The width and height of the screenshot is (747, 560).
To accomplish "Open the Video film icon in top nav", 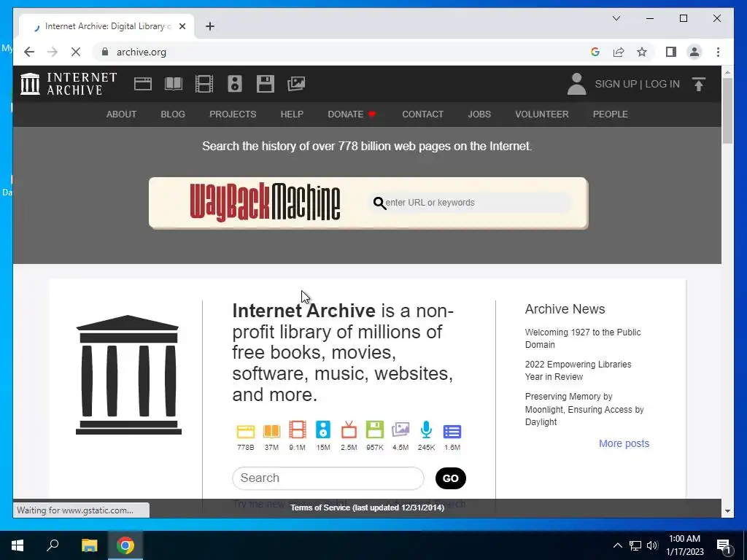I will [204, 84].
